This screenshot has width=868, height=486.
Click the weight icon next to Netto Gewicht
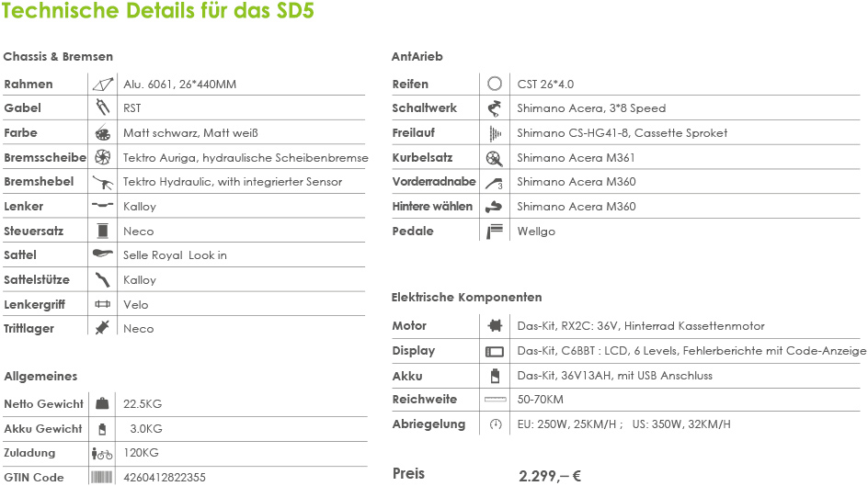(102, 403)
